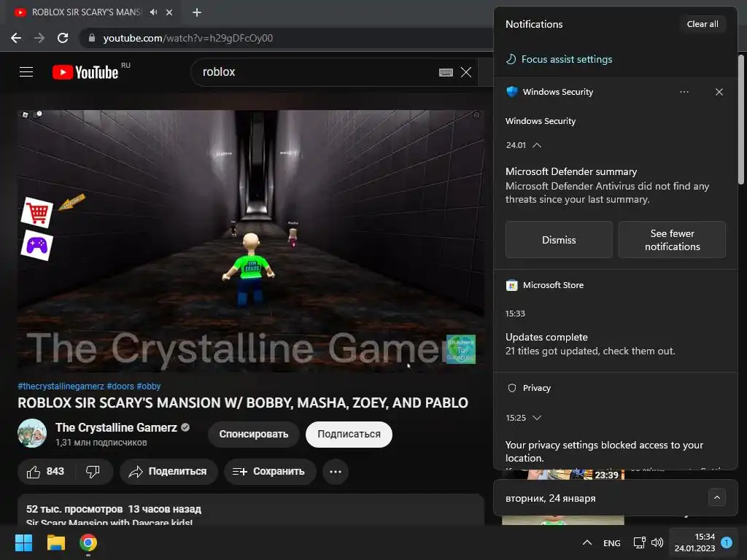This screenshot has height=560, width=747.
Task: Click the #thecrystallinegamerz hashtag
Action: [x=61, y=386]
